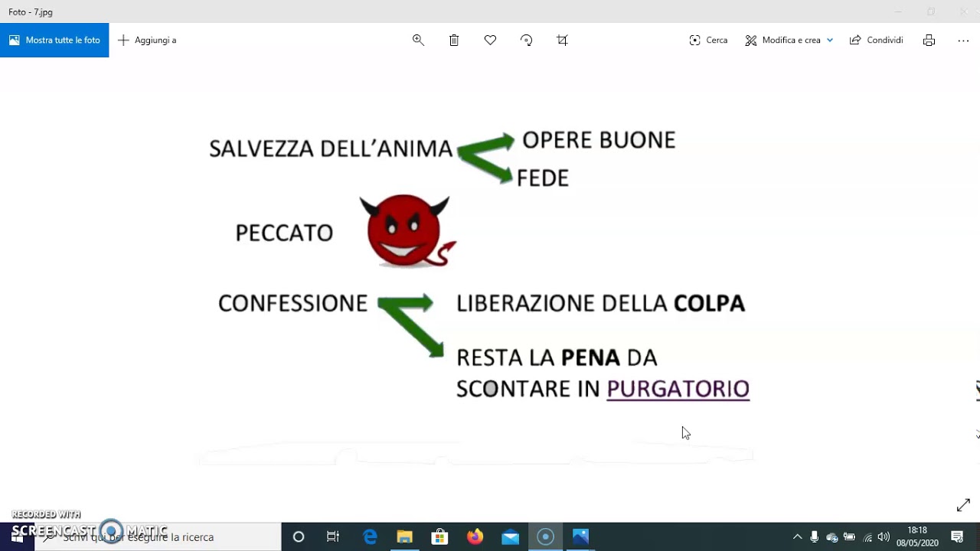Screen dimensions: 980x551
Task: Open volume speaker tray icon
Action: 884,536
